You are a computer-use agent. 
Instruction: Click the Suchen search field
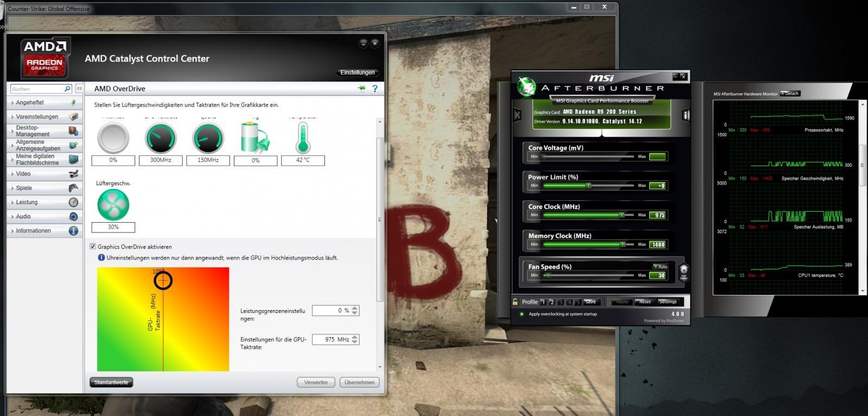coord(37,89)
